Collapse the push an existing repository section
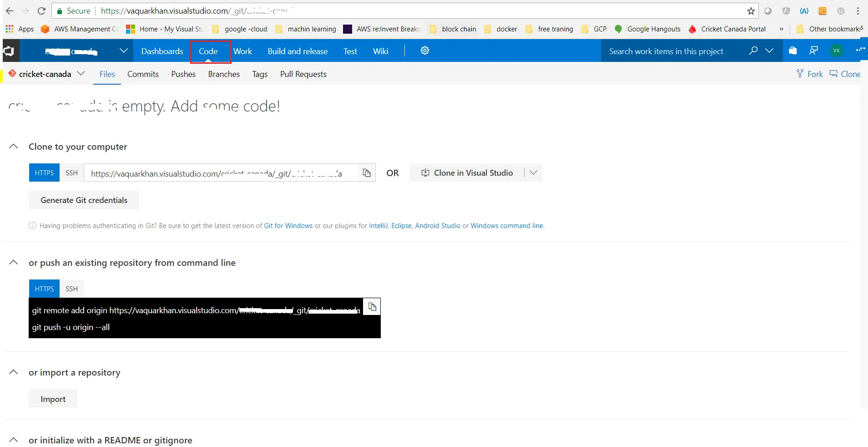This screenshot has width=868, height=447. [x=14, y=263]
